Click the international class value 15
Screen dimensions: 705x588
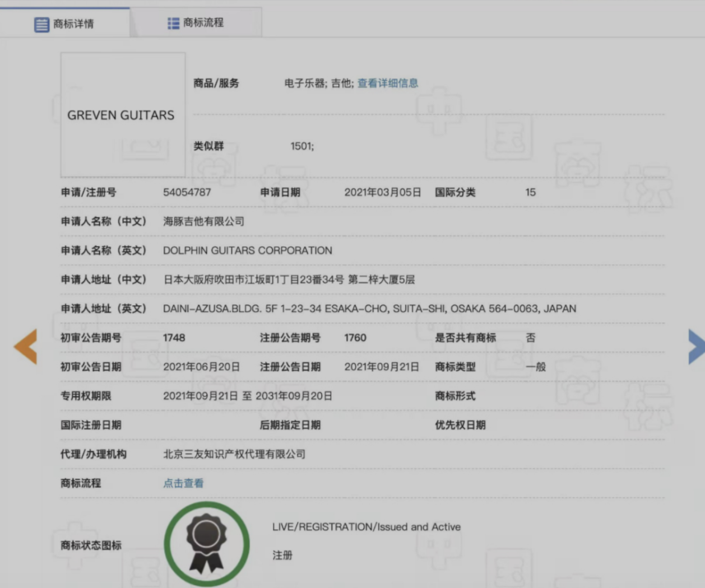pyautogui.click(x=530, y=193)
